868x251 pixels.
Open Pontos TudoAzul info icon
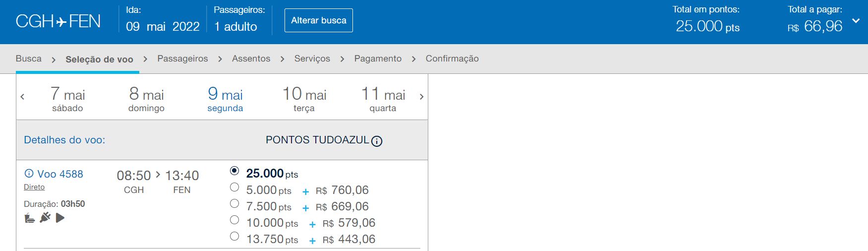(377, 141)
